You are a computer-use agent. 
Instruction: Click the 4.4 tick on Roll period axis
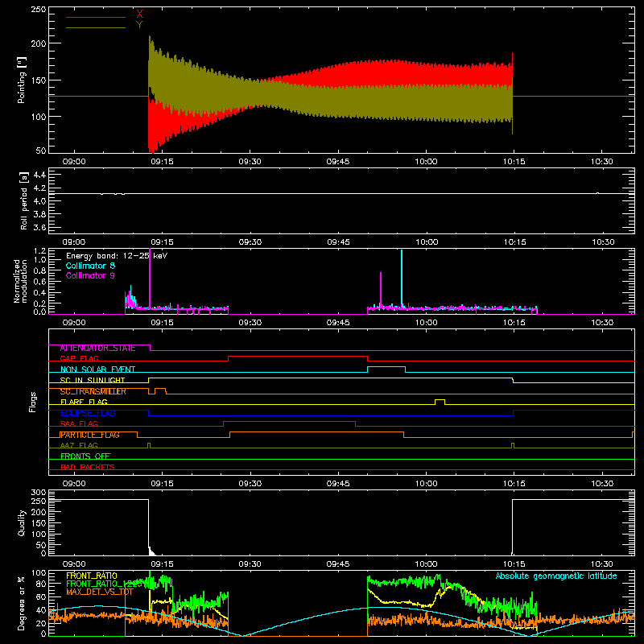click(x=39, y=175)
